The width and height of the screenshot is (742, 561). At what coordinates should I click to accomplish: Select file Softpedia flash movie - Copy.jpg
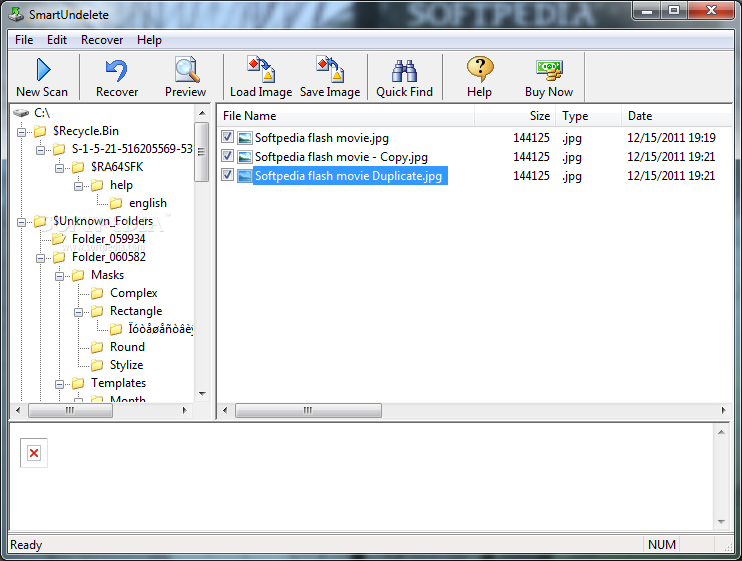click(341, 157)
